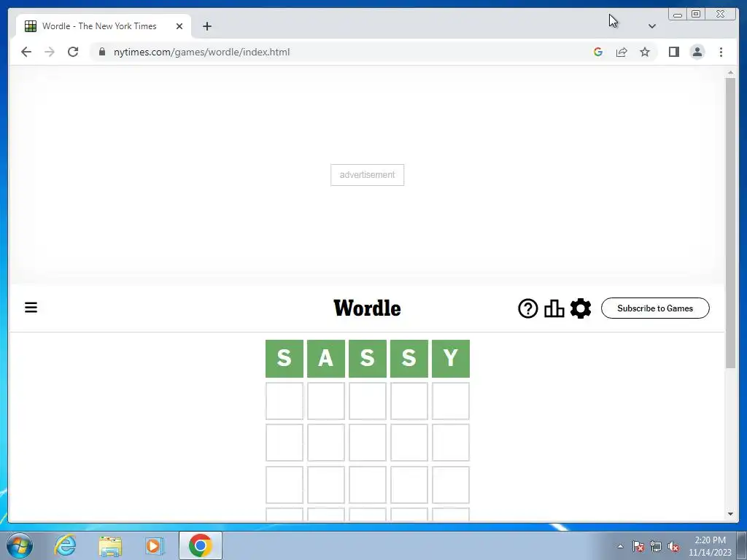747x560 pixels.
Task: Reload the Wordle page
Action: click(x=73, y=52)
